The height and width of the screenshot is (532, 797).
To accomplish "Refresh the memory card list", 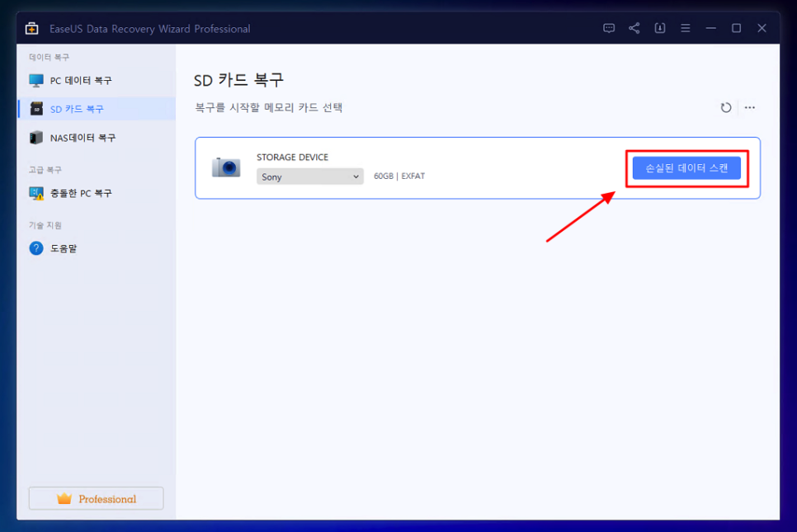I will [x=726, y=108].
